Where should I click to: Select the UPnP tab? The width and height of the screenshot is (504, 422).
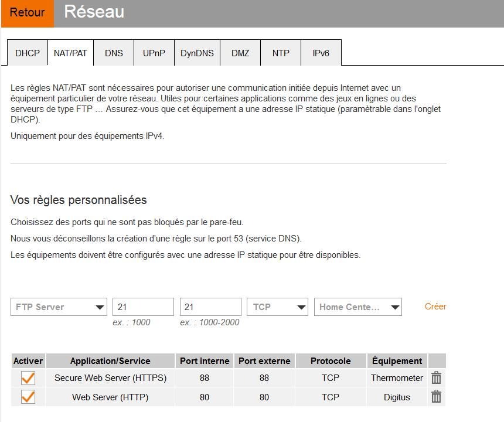[x=154, y=53]
